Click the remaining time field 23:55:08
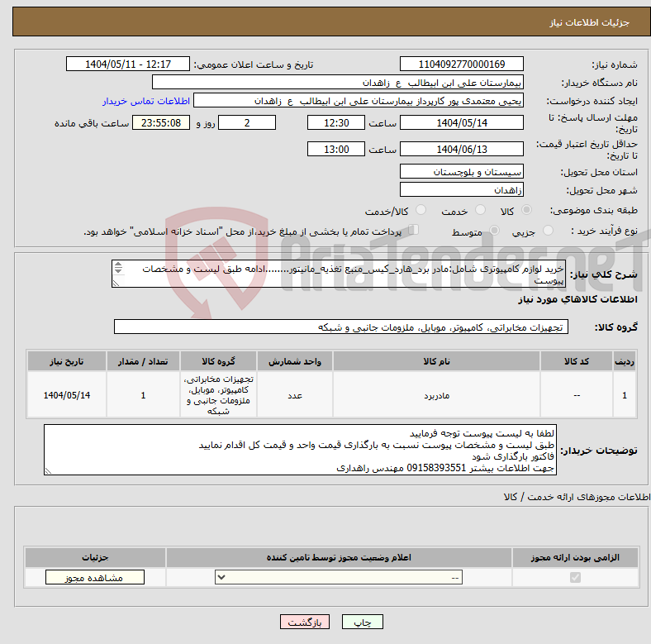The width and height of the screenshot is (651, 644). point(161,122)
